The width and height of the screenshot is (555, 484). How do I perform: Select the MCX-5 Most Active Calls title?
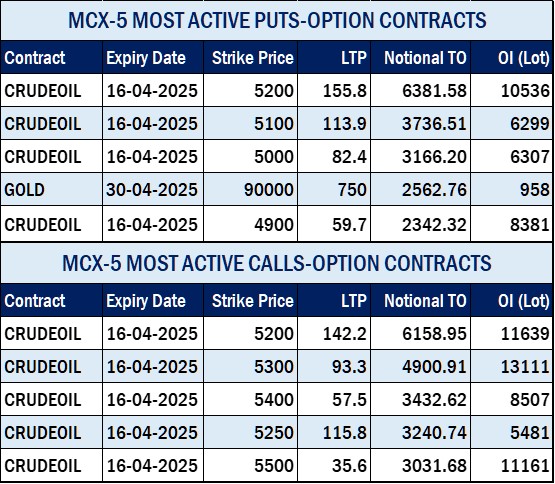point(277,263)
